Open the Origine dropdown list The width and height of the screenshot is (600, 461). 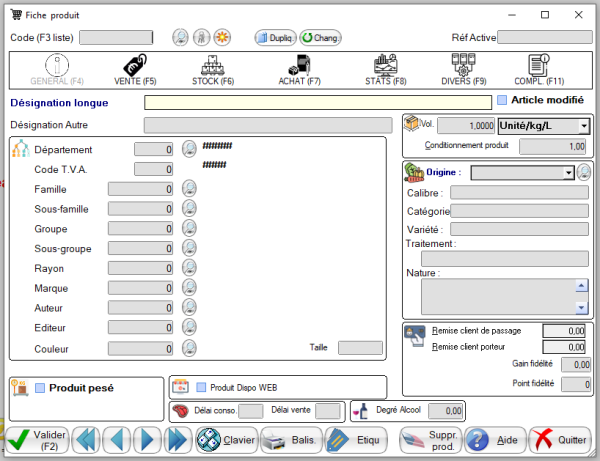click(x=569, y=172)
